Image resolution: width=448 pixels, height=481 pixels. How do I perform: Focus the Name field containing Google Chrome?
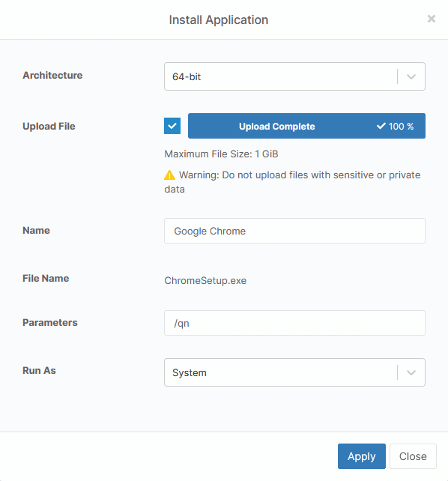click(x=295, y=231)
